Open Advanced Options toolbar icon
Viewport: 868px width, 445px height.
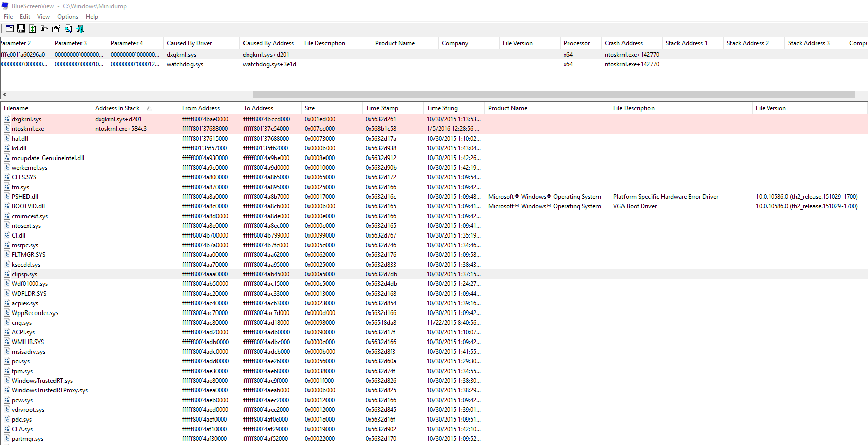(10, 29)
